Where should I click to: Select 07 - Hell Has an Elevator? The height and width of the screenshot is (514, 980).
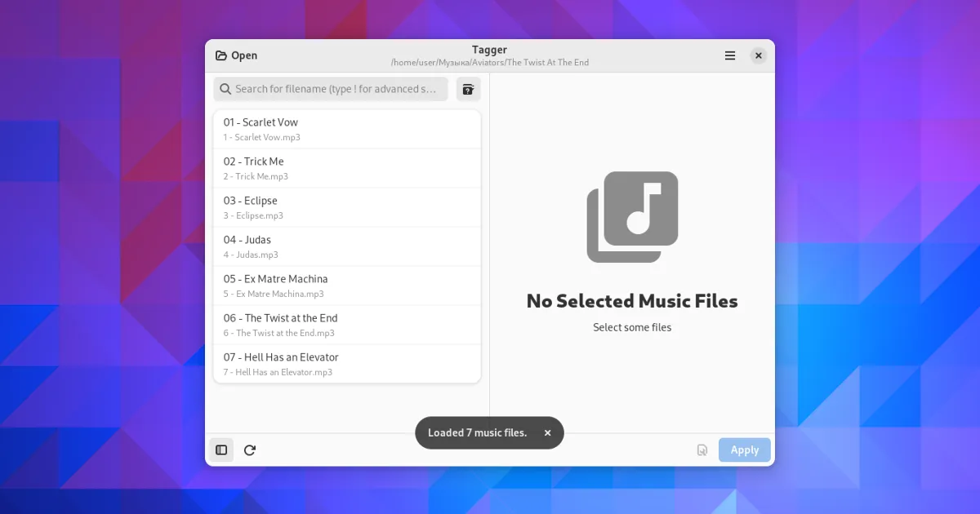click(x=347, y=364)
